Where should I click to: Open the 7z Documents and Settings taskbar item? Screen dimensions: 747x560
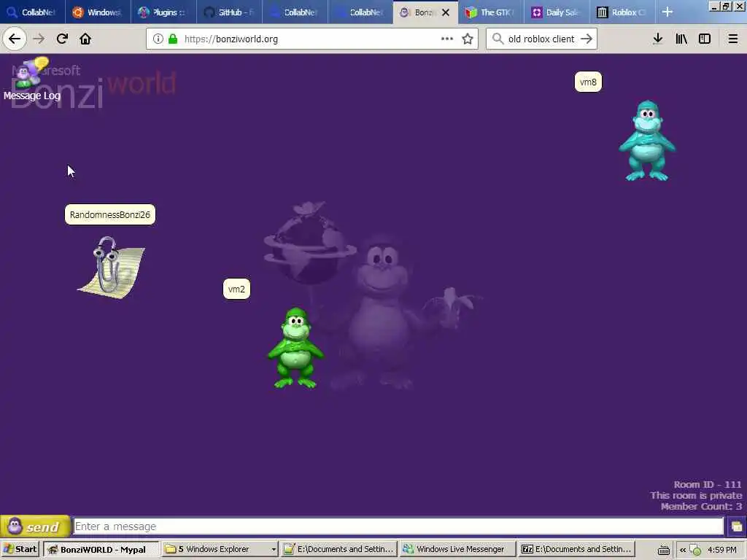(577, 549)
